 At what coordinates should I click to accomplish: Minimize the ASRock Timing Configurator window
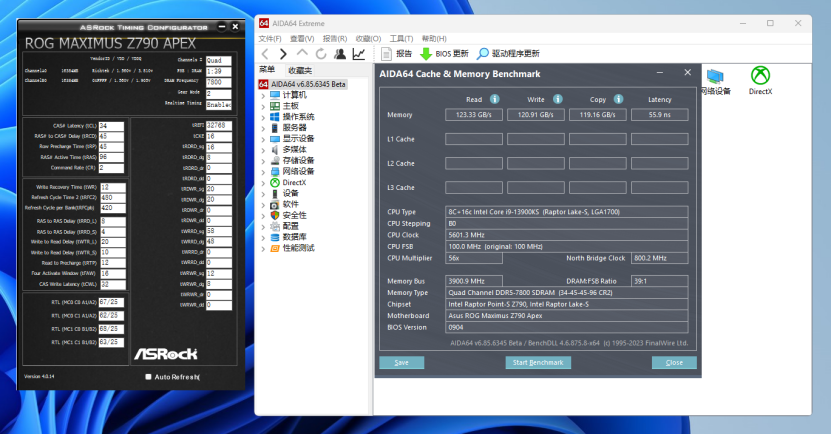(x=222, y=26)
